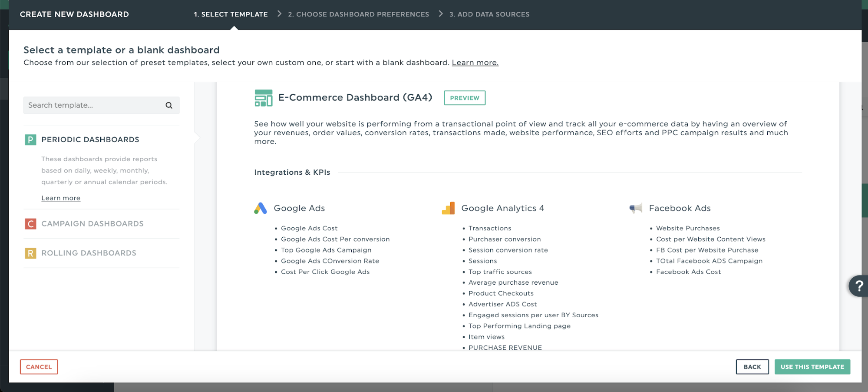
Task: Click the Back button
Action: pyautogui.click(x=752, y=367)
